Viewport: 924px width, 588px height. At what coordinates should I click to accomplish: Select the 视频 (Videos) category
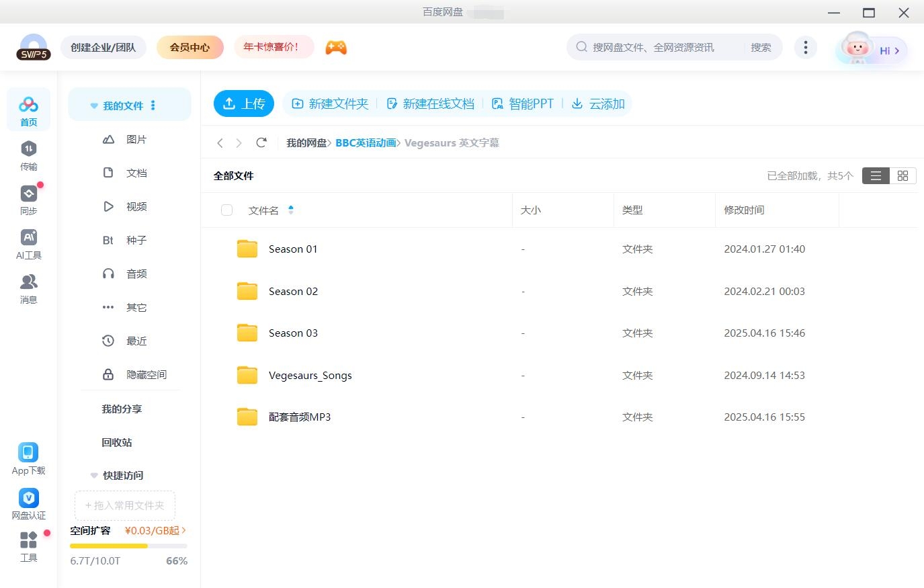click(136, 206)
